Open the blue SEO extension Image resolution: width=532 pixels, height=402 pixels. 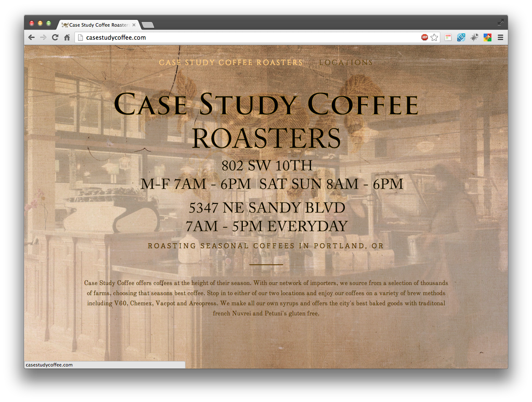461,38
